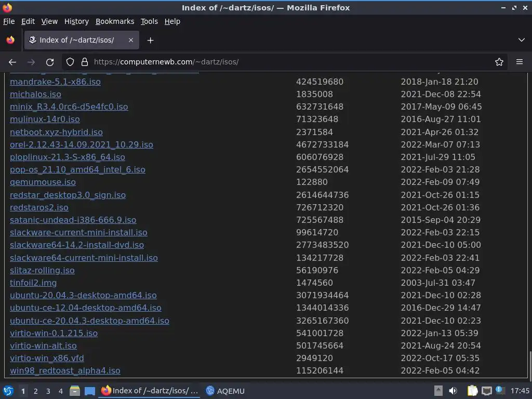Click ubuntu-ce-20.04.3-desktop-amd64.iso
The height and width of the screenshot is (399, 532).
pos(89,321)
